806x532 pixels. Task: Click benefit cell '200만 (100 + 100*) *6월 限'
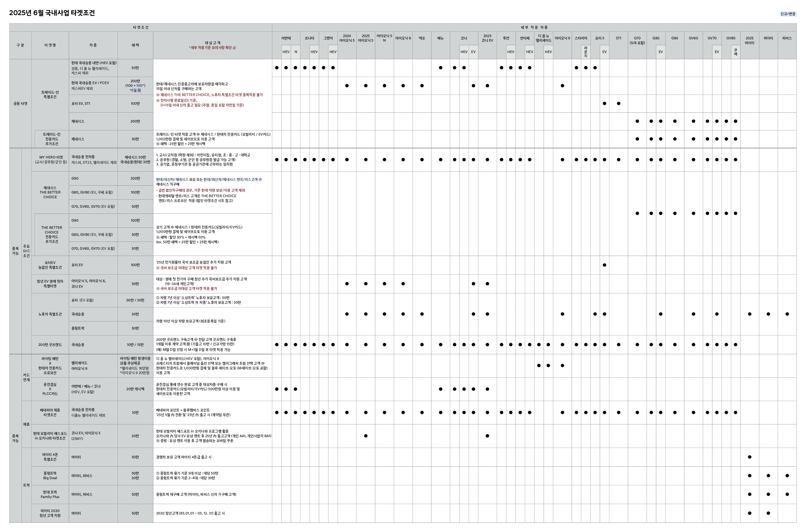coord(135,86)
